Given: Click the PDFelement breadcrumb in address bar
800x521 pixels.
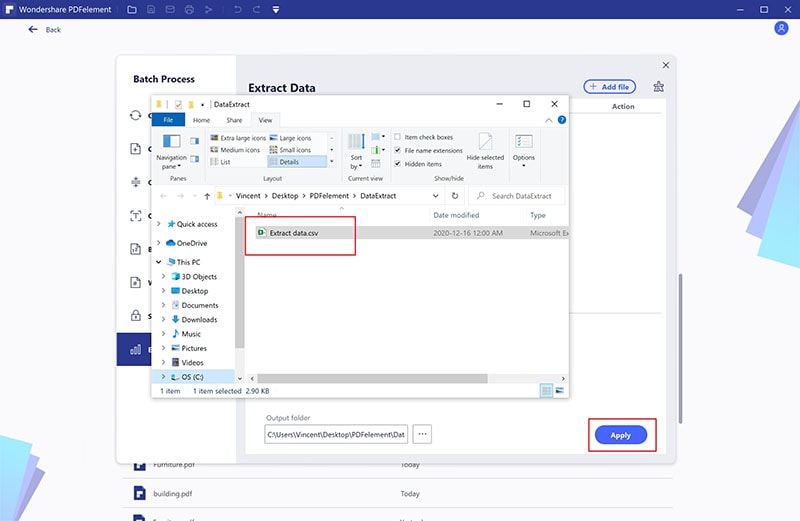Looking at the screenshot, I should point(329,196).
